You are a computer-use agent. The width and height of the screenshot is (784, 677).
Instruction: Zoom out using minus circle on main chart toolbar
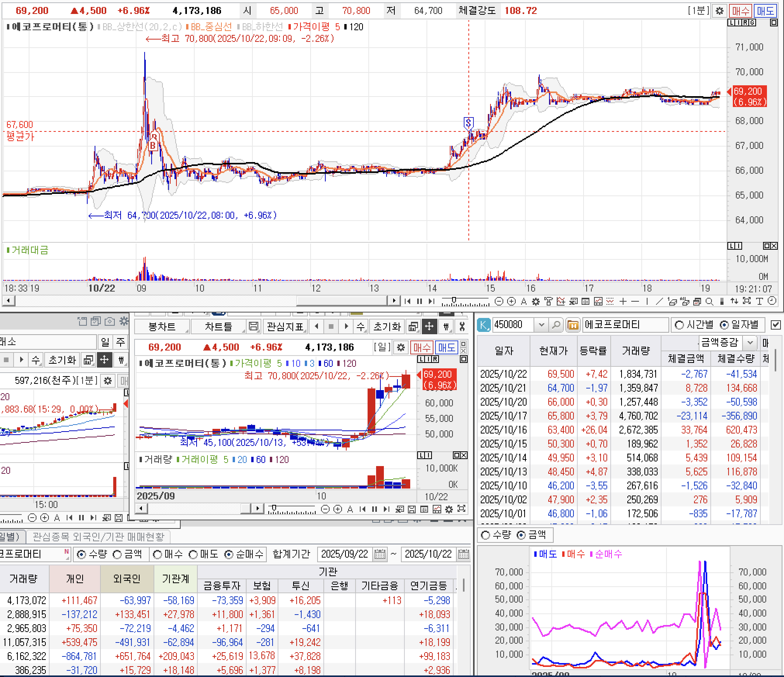coord(499,301)
